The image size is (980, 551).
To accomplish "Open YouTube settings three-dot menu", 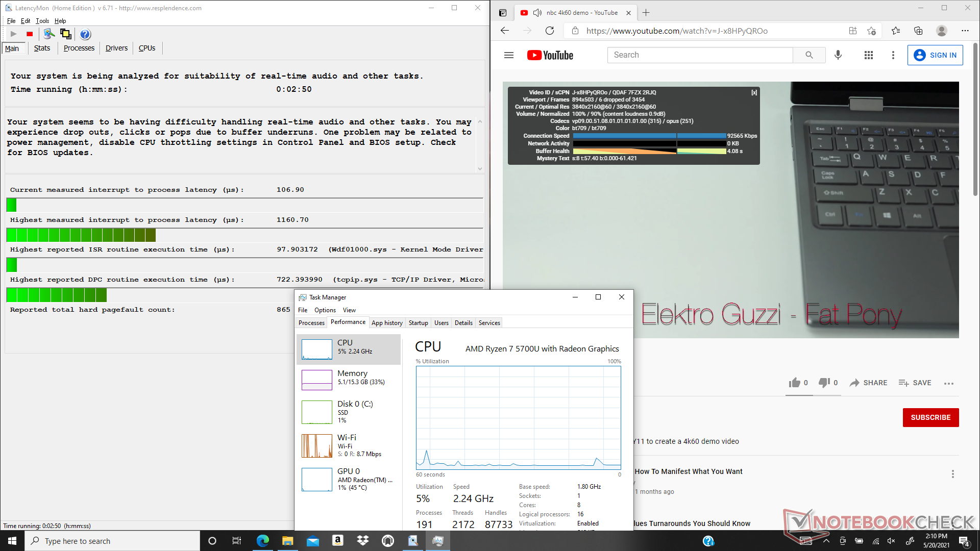I will click(893, 55).
